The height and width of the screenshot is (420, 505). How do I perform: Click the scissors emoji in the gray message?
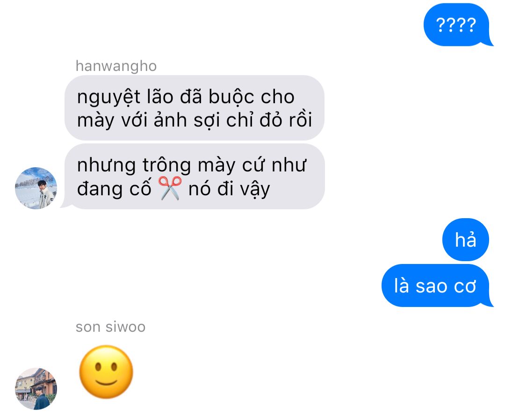click(170, 189)
